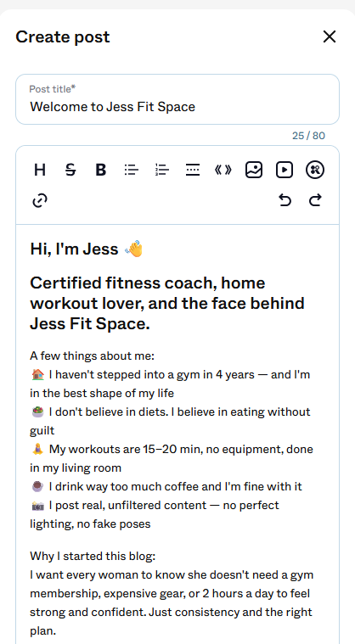Undo the last edit
This screenshot has width=355, height=644.
point(285,200)
